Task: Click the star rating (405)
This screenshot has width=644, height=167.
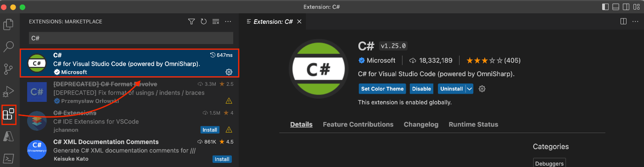Action: tap(493, 61)
